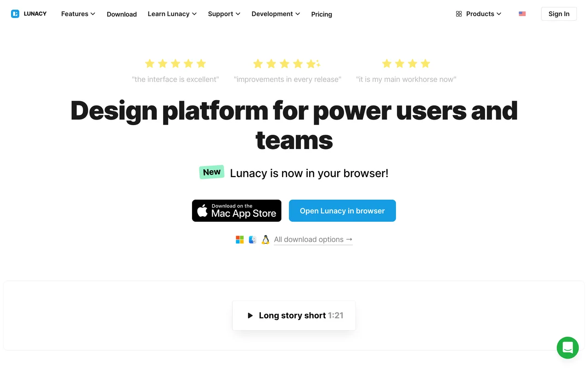Open the Support dropdown menu
Screen dimensions: 588x368
click(224, 14)
